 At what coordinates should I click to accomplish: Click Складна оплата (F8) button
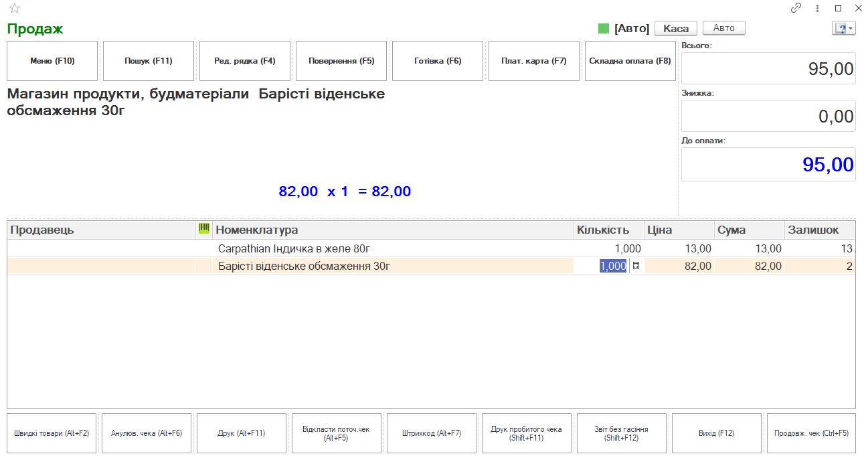(630, 61)
